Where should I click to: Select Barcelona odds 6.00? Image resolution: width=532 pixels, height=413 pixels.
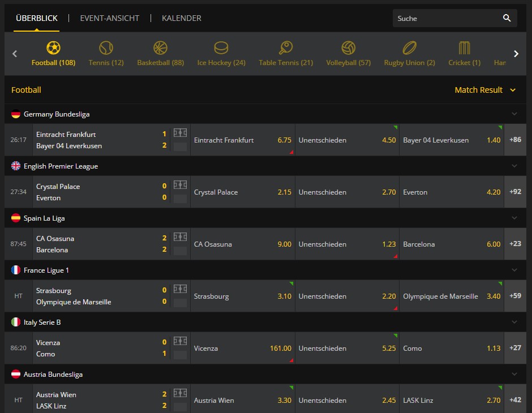[x=452, y=244]
